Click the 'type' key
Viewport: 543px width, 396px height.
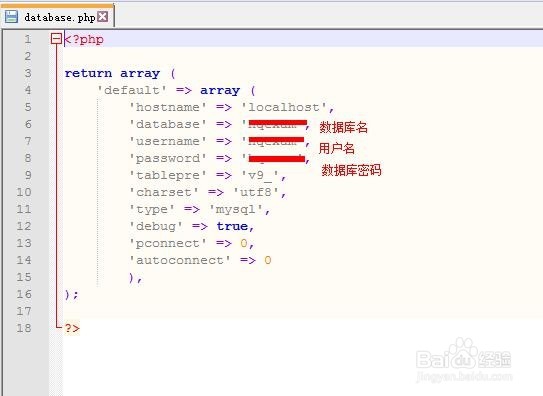(x=152, y=209)
